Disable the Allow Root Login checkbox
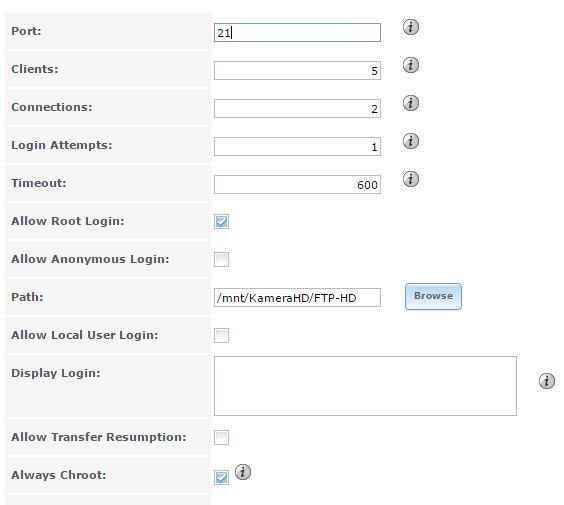Viewport: 564px width, 505px height. pos(221,222)
